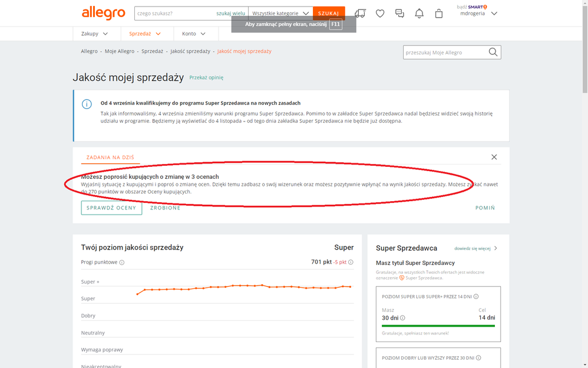
Task: Go to Moje Allegro breadcrumb
Action: (119, 51)
